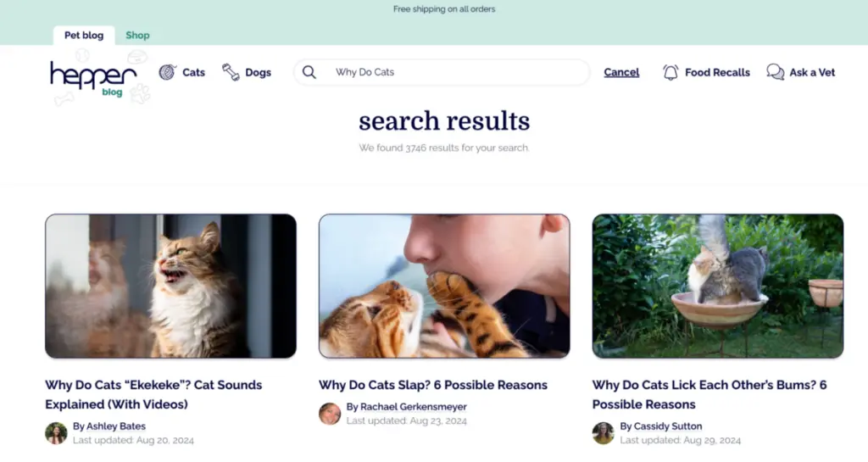Screen dimensions: 868x462
Task: Open the Food Recalls page
Action: tap(717, 73)
